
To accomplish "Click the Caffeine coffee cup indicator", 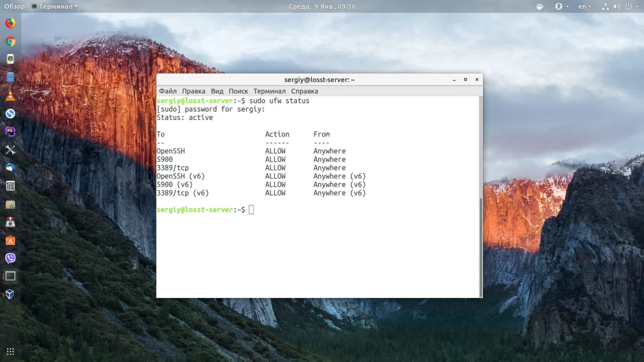I will (x=540, y=6).
